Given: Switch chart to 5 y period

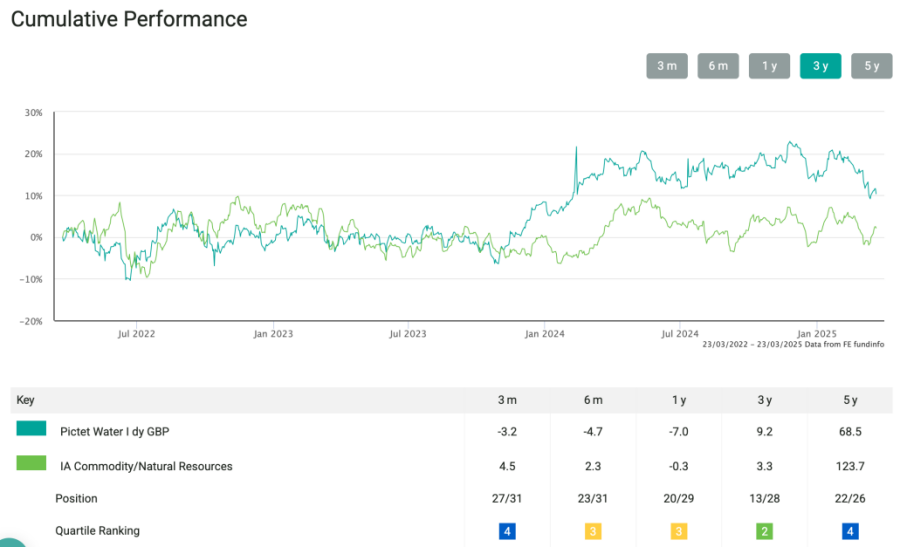Looking at the screenshot, I should [871, 66].
